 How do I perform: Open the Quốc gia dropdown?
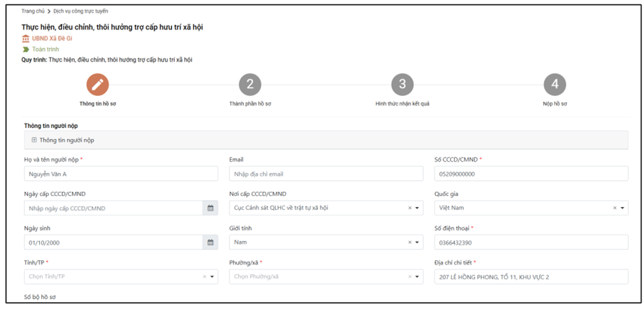coord(623,208)
